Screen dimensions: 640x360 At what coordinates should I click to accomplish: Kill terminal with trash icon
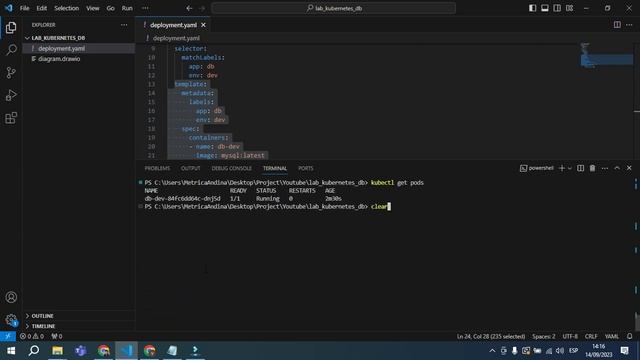pos(592,168)
